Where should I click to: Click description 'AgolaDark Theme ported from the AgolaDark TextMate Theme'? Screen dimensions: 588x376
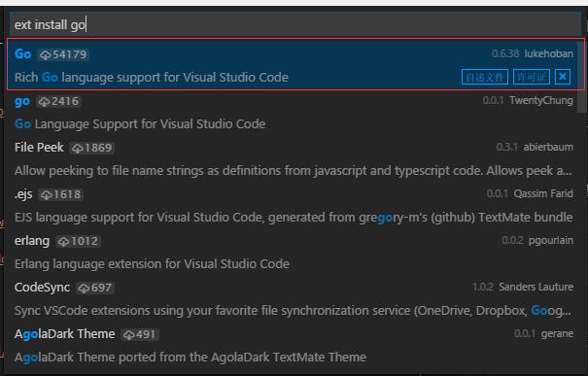coord(190,358)
